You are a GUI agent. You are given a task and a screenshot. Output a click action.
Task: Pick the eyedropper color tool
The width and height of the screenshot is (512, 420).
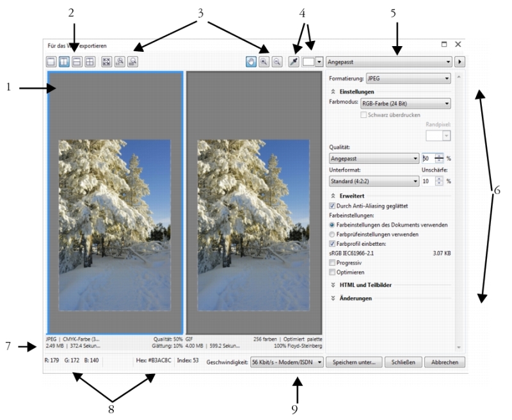(x=295, y=62)
